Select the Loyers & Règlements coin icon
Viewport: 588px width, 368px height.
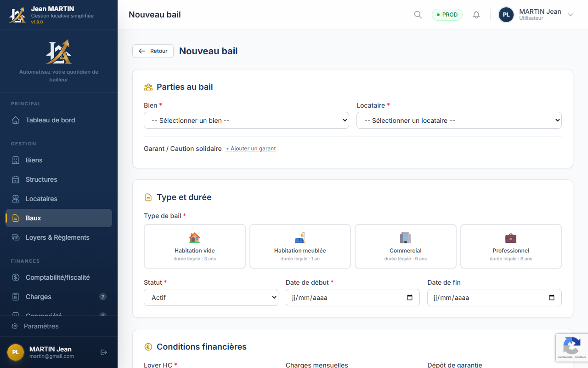click(x=16, y=237)
